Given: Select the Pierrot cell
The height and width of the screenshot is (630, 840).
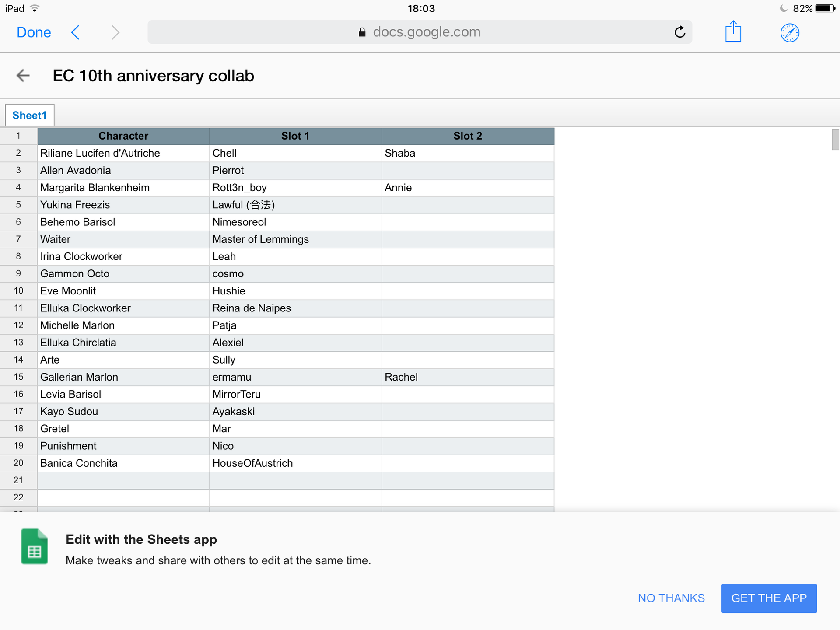Looking at the screenshot, I should click(x=295, y=171).
